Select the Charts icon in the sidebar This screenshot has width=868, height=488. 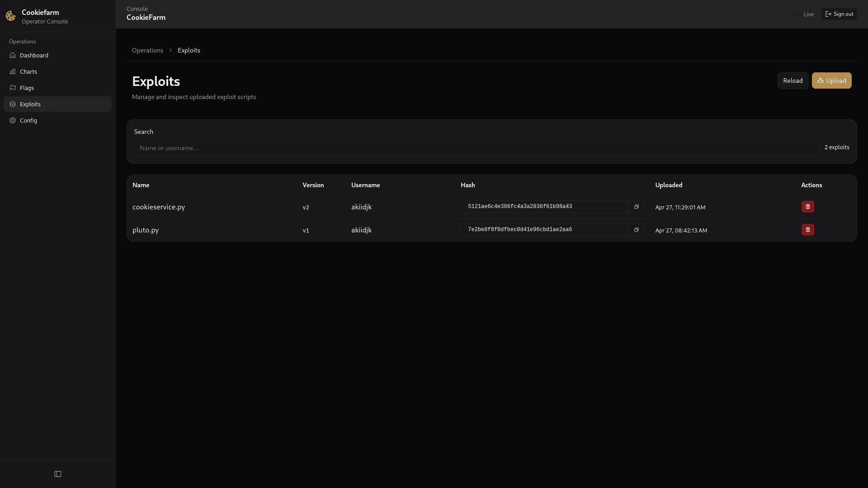click(x=13, y=71)
